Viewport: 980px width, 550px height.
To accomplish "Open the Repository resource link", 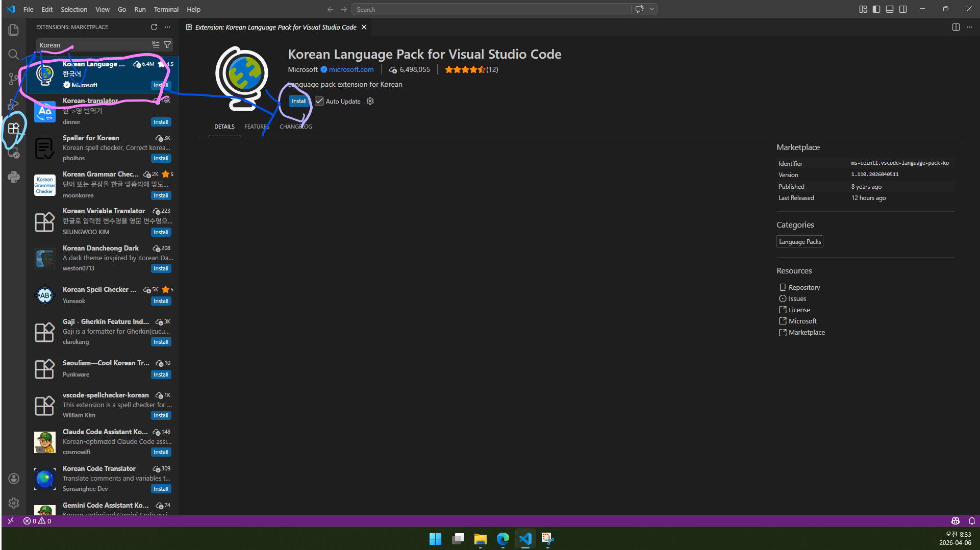I will point(804,287).
